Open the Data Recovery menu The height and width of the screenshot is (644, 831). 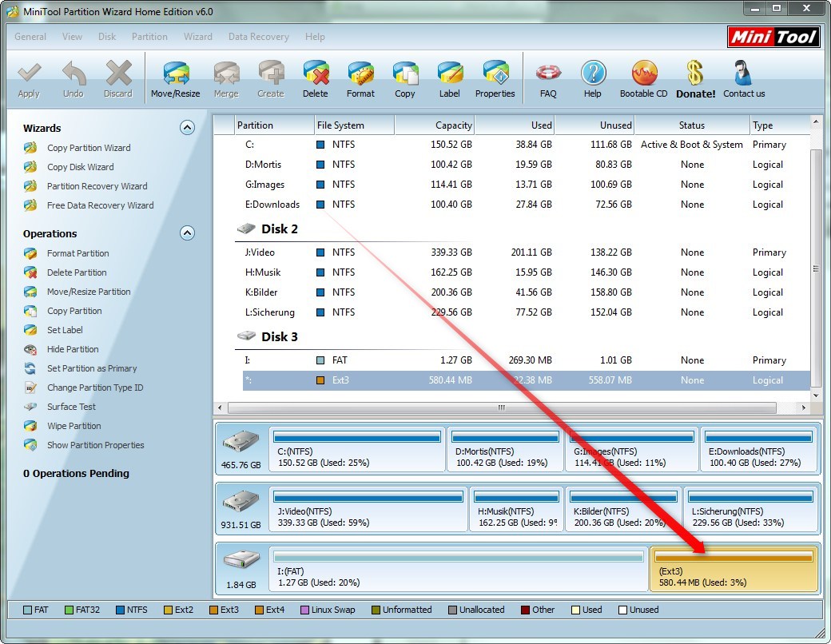click(x=259, y=37)
